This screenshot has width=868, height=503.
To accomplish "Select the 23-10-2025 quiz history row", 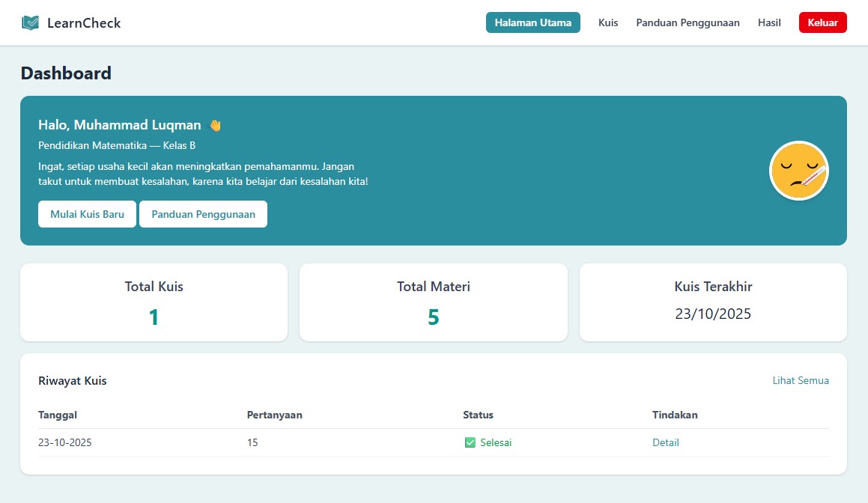I will point(300,442).
